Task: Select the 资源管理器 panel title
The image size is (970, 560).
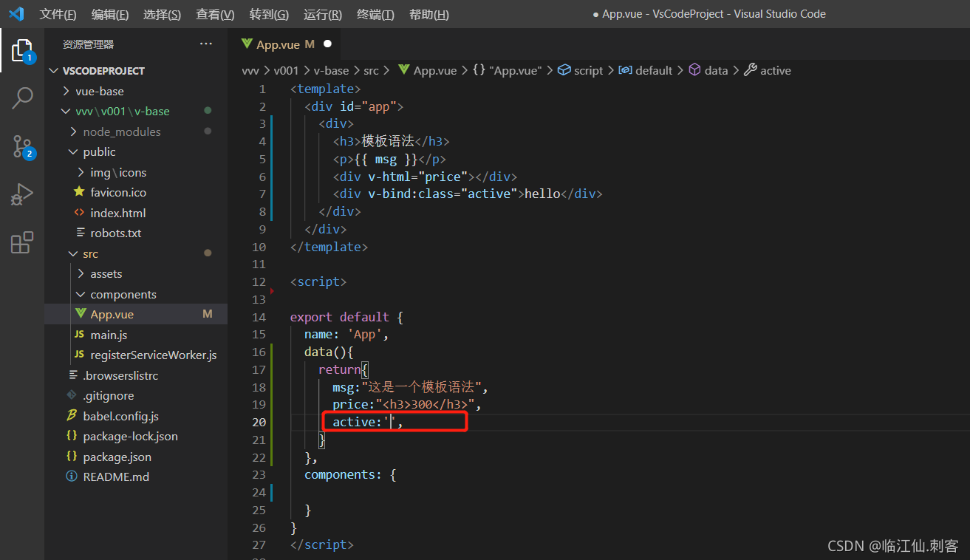Action: [x=88, y=44]
